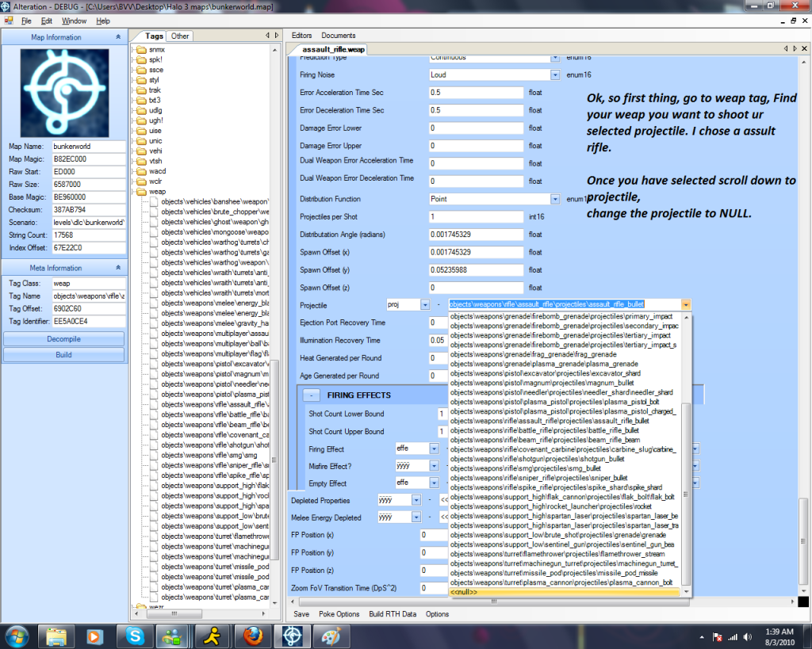This screenshot has width=812, height=649.
Task: Close the assault_rifle.weap document
Action: tap(804, 48)
